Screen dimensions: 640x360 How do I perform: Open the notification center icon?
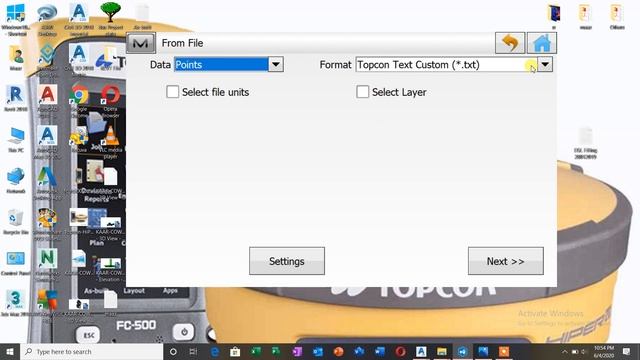[x=627, y=351]
